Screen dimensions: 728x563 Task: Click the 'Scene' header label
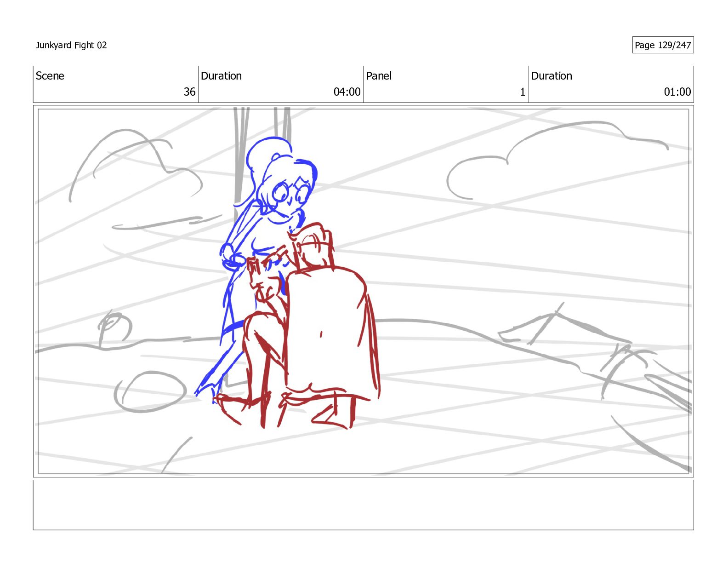pos(50,76)
